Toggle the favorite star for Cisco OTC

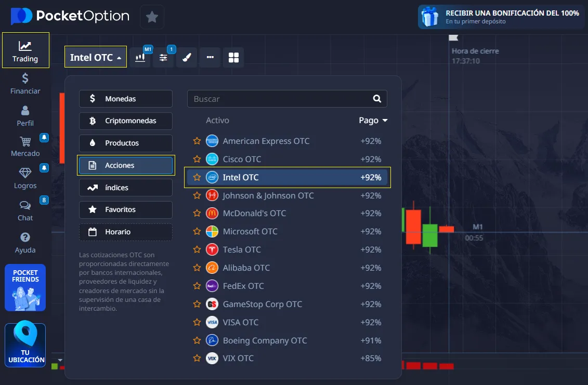197,159
